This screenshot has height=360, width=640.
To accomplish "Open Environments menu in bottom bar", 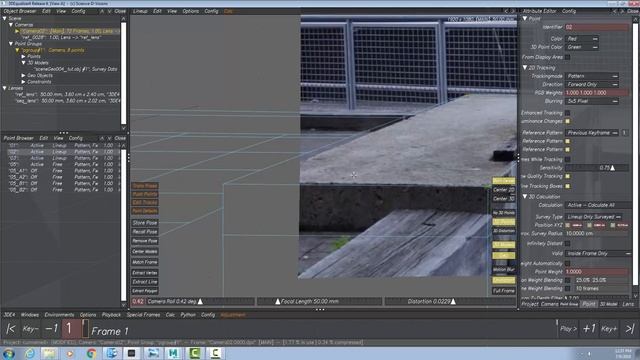I will pos(59,315).
